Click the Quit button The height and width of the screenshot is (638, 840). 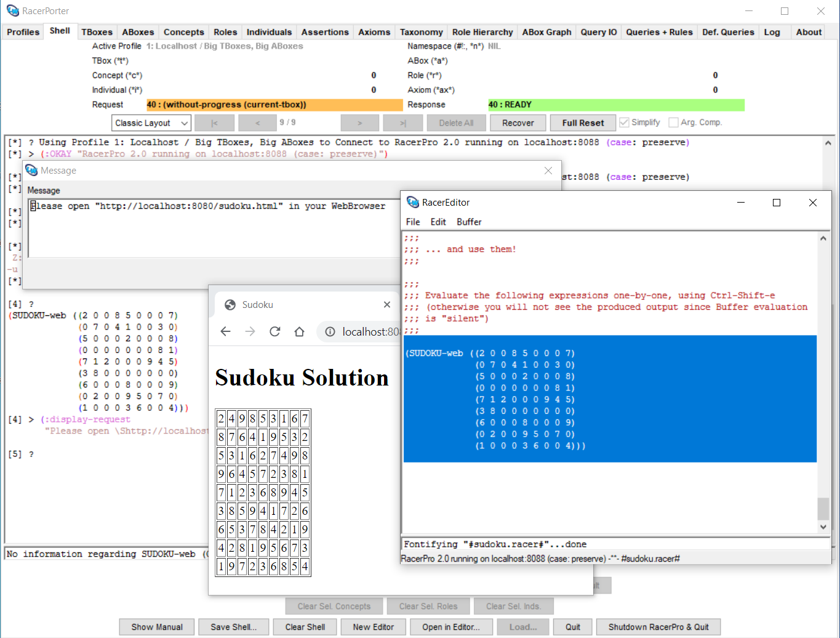click(573, 627)
